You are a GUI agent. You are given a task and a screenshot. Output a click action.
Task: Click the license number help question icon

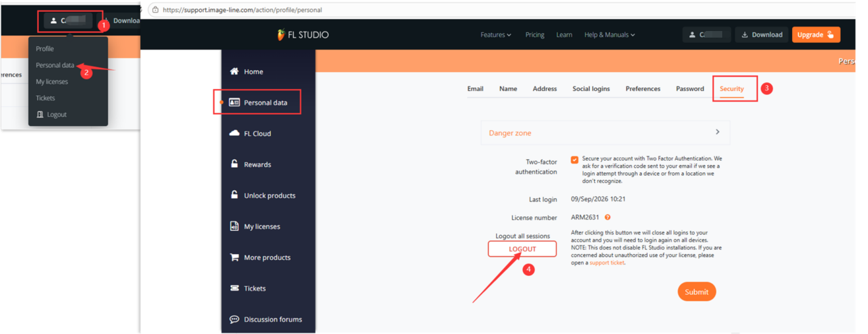pyautogui.click(x=607, y=217)
